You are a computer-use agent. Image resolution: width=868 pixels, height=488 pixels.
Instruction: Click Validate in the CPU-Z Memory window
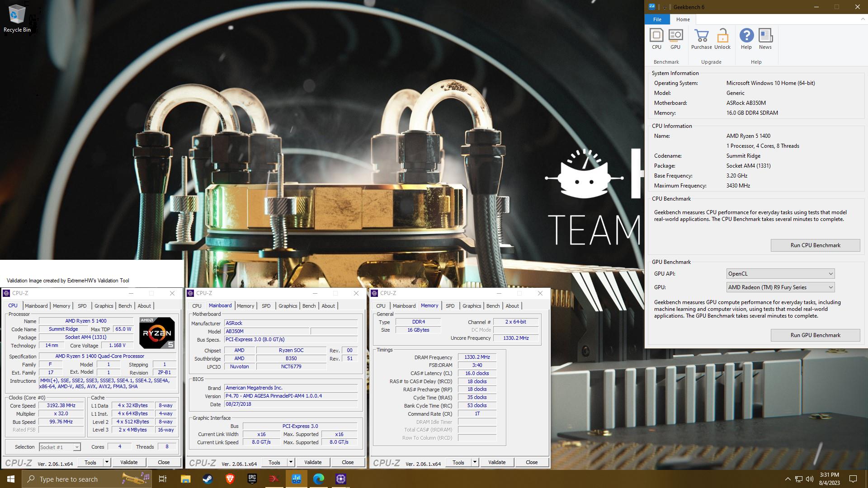[x=497, y=462]
